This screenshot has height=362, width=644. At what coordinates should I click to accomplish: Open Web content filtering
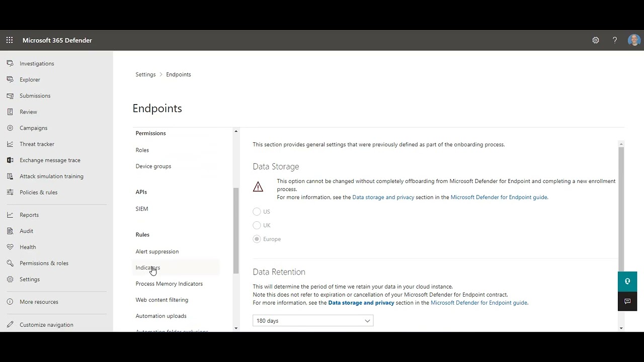[x=162, y=300]
